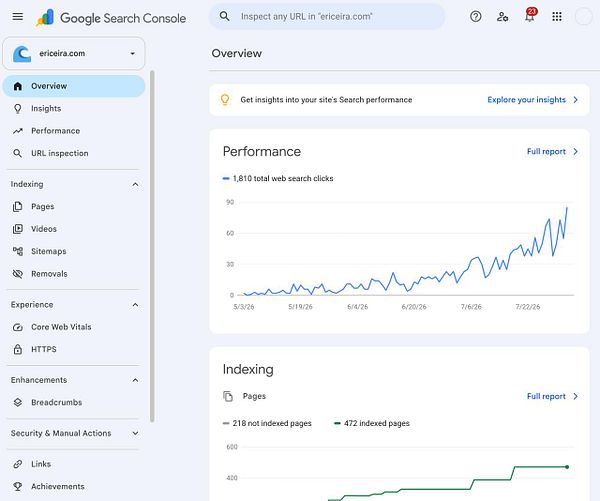Click the Indexing card title
The width and height of the screenshot is (600, 501).
click(x=248, y=369)
